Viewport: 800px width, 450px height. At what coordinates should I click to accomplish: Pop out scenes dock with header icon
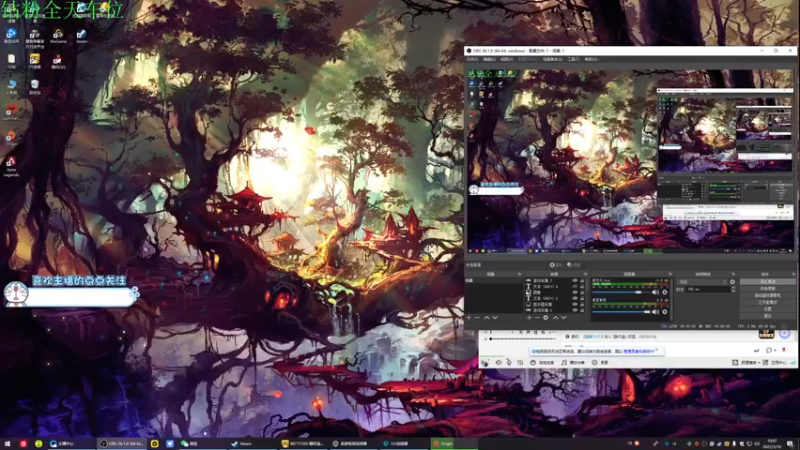coord(519,274)
